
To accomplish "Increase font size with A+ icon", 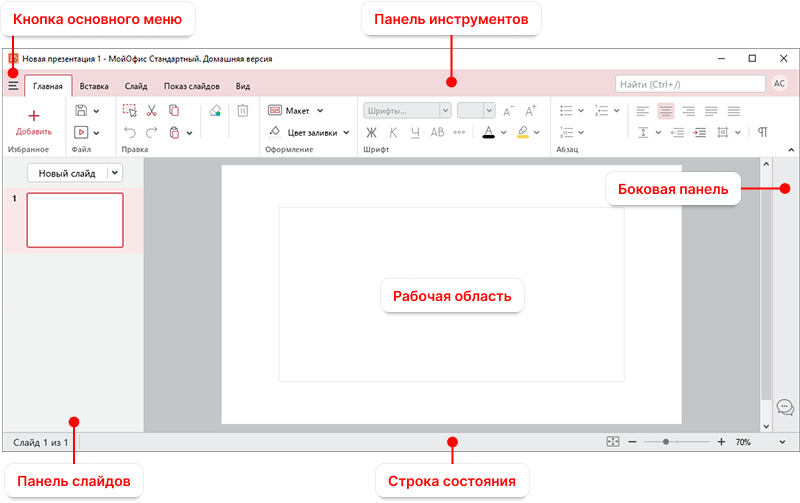I will click(509, 111).
